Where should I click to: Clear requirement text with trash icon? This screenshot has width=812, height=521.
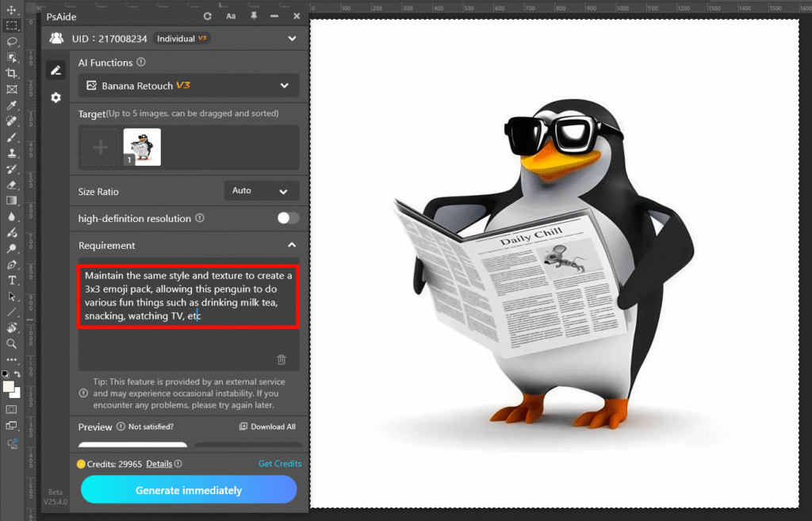tap(282, 359)
